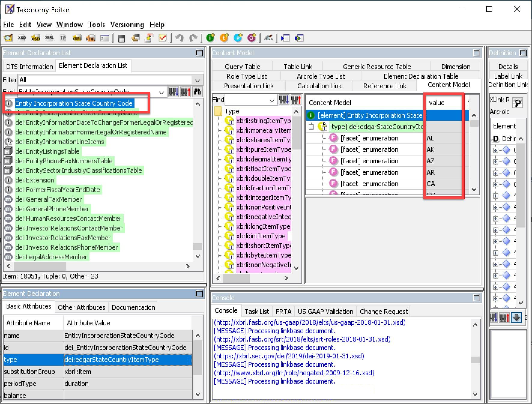Select dei:GeneralFaxMember in element list
The width and height of the screenshot is (532, 404).
[x=48, y=199]
